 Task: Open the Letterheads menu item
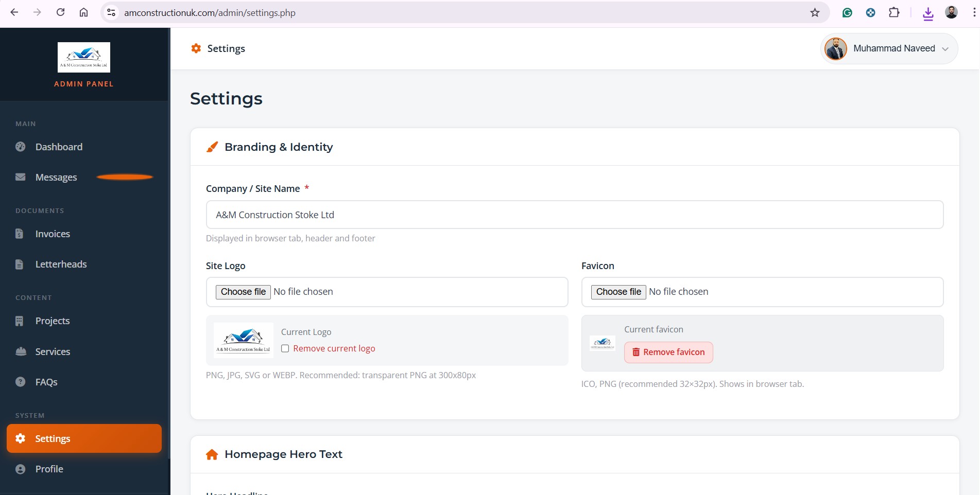pyautogui.click(x=61, y=264)
